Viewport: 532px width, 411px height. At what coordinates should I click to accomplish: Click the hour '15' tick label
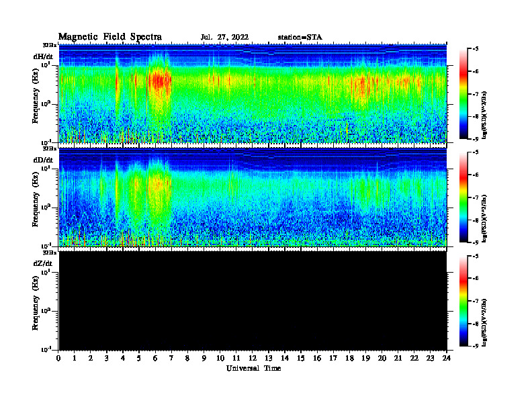point(301,359)
